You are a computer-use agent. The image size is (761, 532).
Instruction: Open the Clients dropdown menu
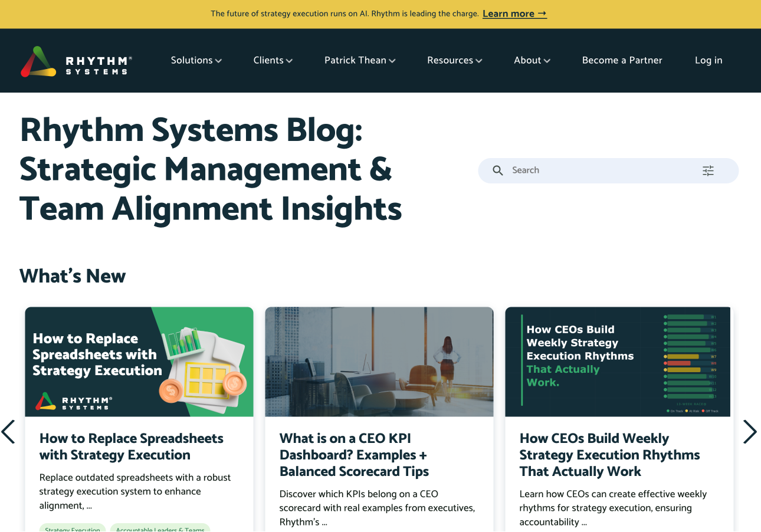[273, 60]
